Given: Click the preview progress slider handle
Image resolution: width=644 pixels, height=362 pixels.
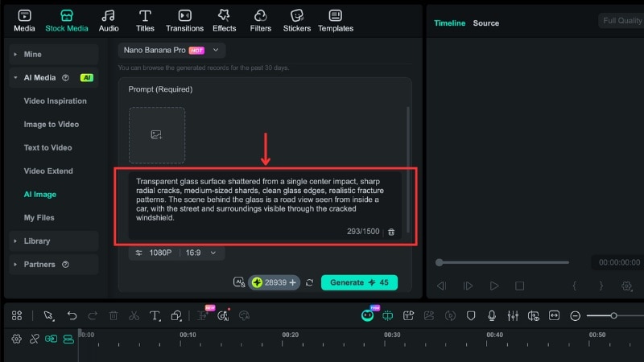Looking at the screenshot, I should (439, 262).
